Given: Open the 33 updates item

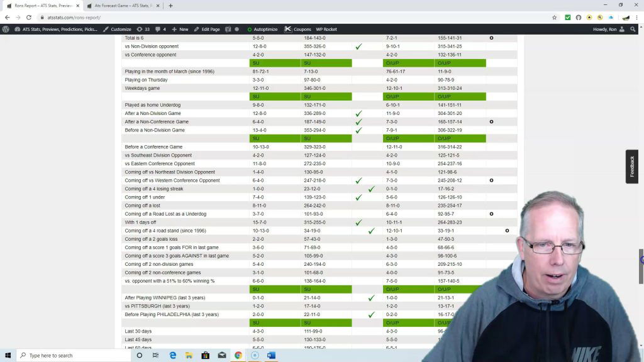Looking at the screenshot, I should pyautogui.click(x=143, y=29).
